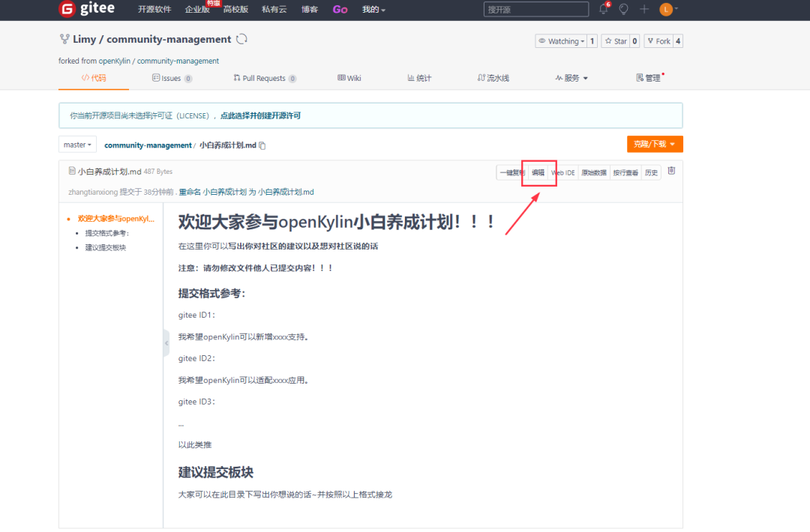Click the 编辑 button
Screen dimensions: 810x532
pos(538,172)
